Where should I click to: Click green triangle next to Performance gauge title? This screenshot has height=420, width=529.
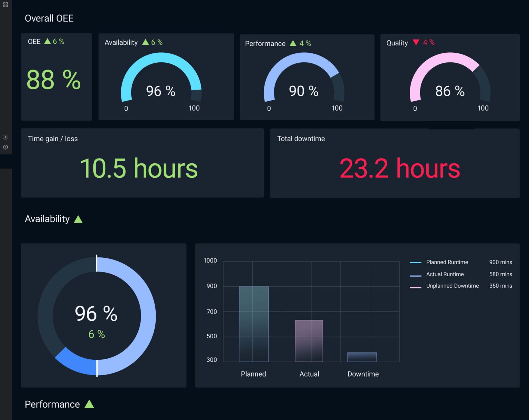click(293, 43)
